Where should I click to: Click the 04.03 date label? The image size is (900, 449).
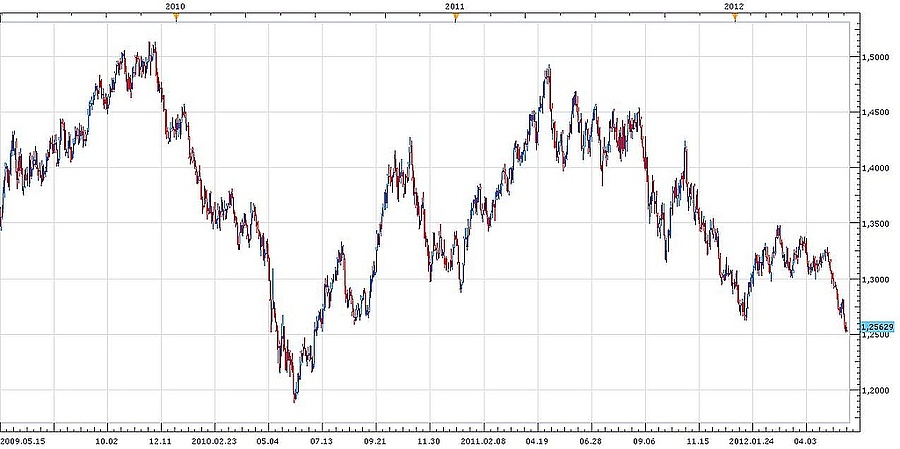[806, 439]
